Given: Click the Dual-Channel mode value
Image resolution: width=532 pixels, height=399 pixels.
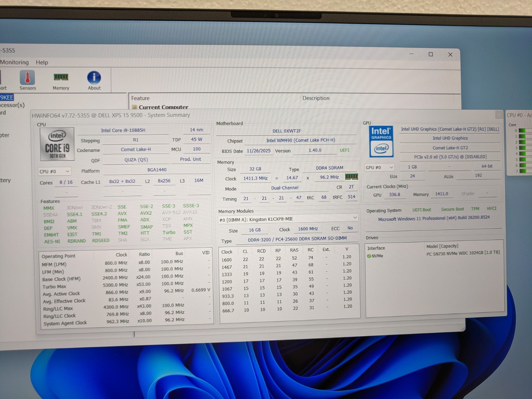Looking at the screenshot, I should click(285, 188).
